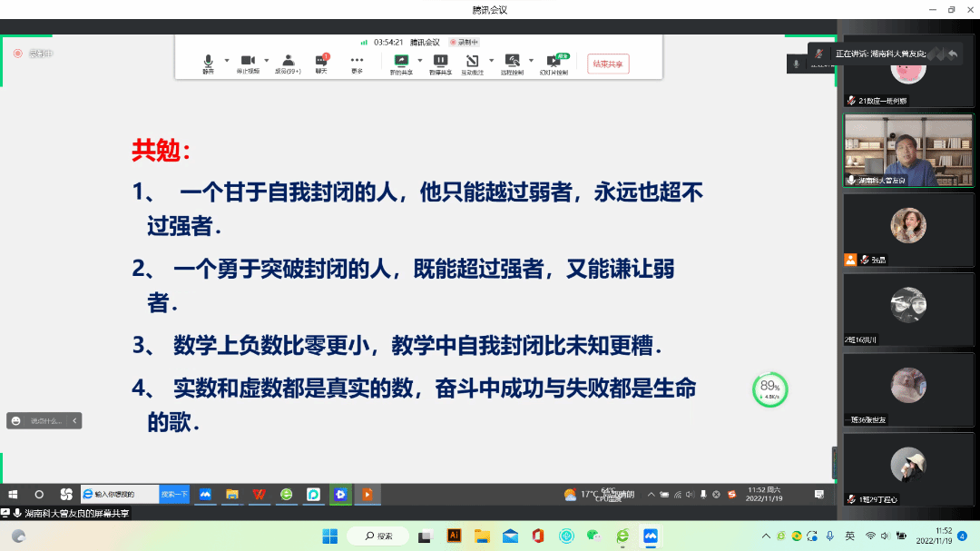Open the 成员(99+) participants panel
The height and width of the screenshot is (551, 980).
(287, 63)
